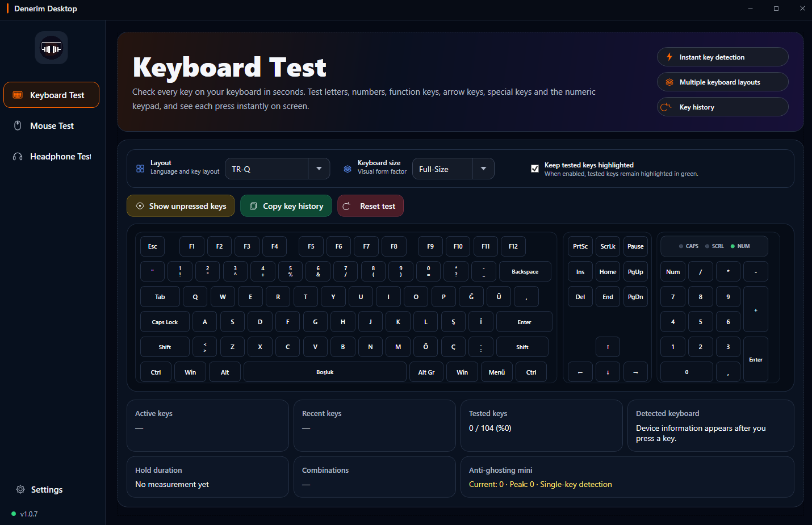Toggle Keep tested keys highlighted checkbox
The width and height of the screenshot is (812, 525).
(534, 169)
